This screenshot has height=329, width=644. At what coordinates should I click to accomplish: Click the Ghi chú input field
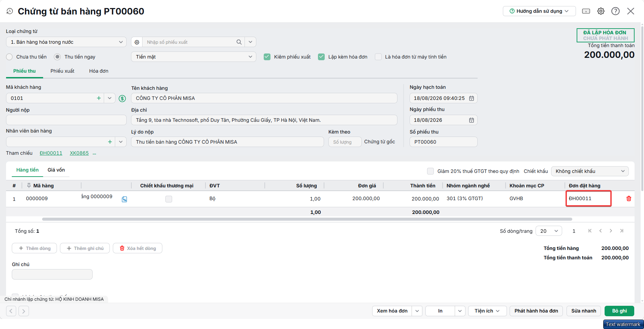(x=52, y=274)
